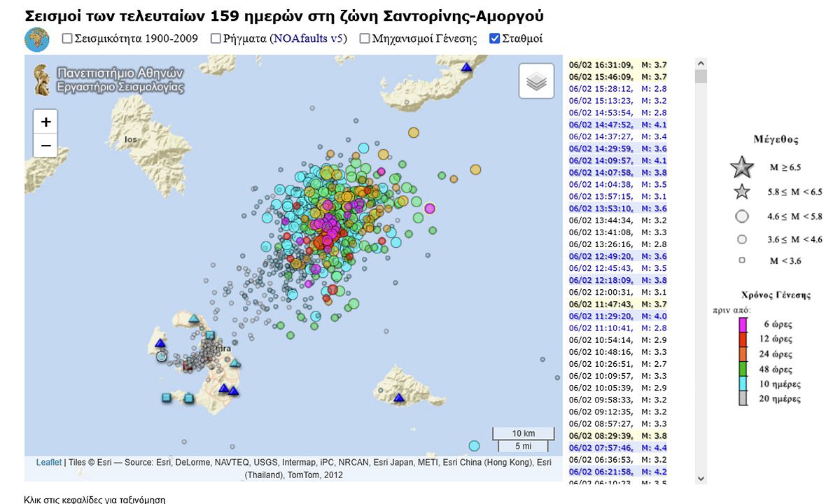Image resolution: width=840 pixels, height=504 pixels.
Task: Enable the Σεισμικότητα 1900-2009 checkbox
Action: click(x=67, y=39)
